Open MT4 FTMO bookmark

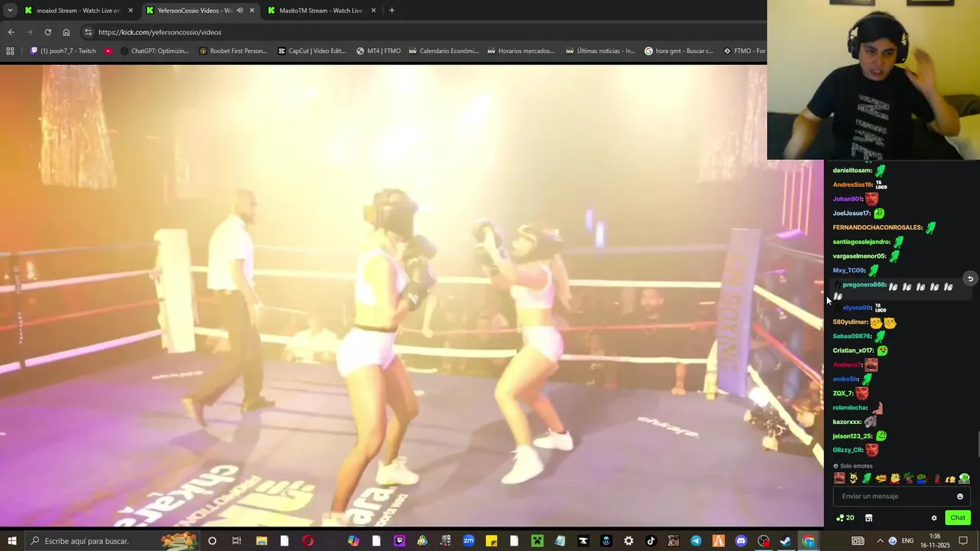pos(378,51)
